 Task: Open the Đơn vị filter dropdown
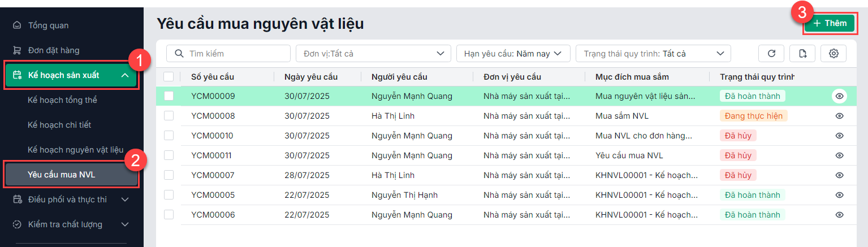373,54
